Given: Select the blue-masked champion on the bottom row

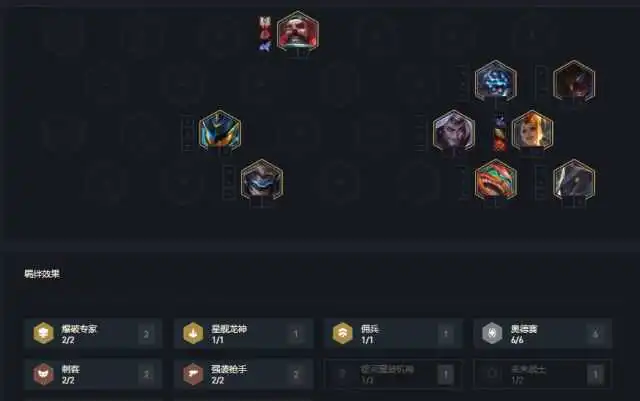Looking at the screenshot, I should 262,180.
